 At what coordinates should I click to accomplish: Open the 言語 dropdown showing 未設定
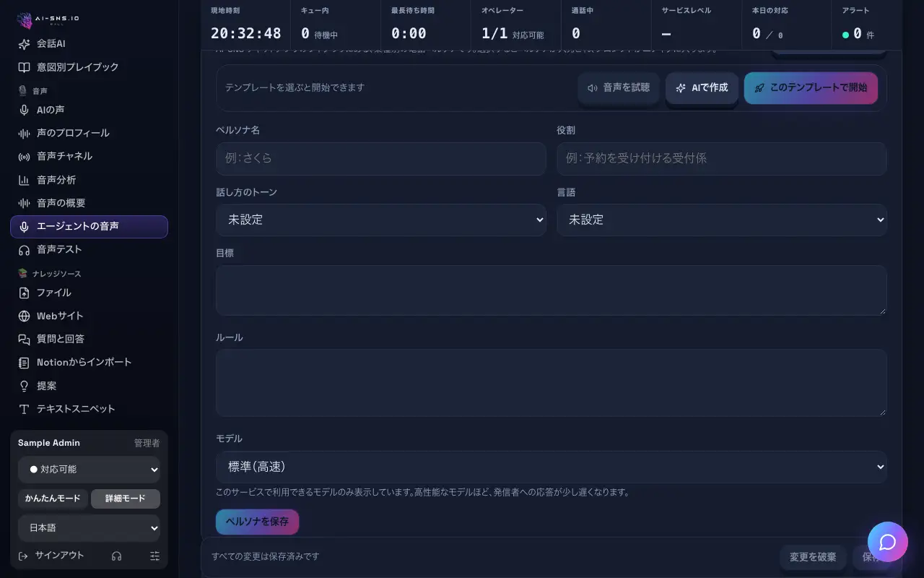pyautogui.click(x=722, y=220)
